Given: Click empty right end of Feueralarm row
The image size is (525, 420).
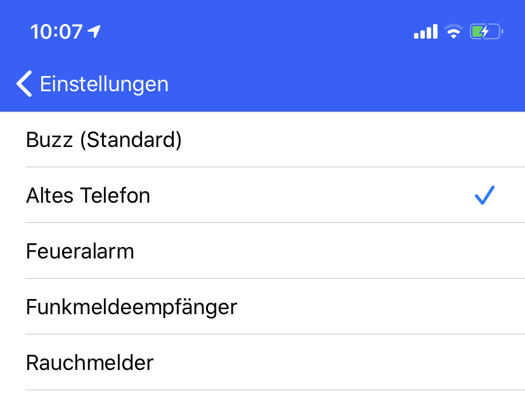Looking at the screenshot, I should coord(444,251).
